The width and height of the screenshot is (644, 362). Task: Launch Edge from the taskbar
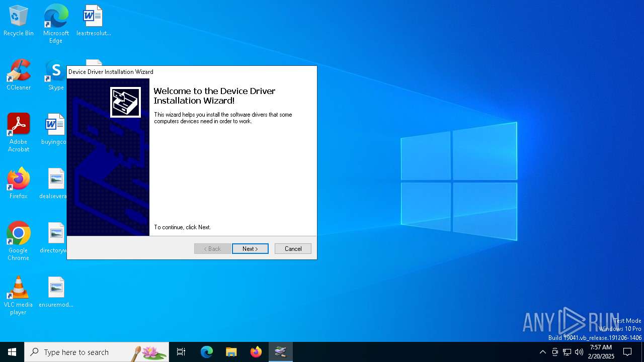(207, 352)
